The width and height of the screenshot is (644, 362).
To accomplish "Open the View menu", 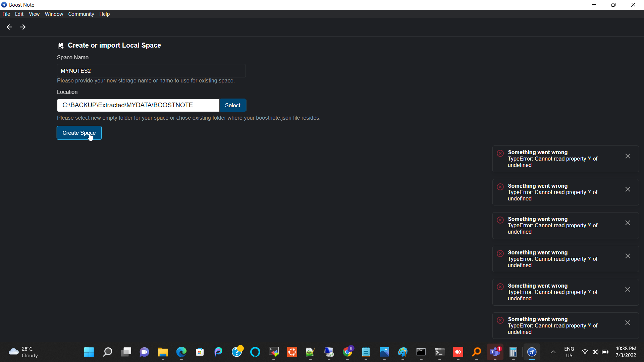I will point(34,14).
